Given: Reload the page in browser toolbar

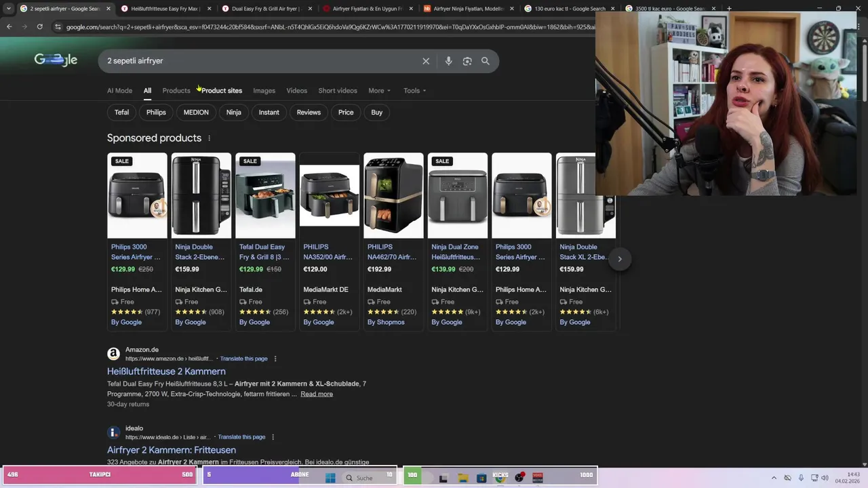Looking at the screenshot, I should tap(39, 26).
